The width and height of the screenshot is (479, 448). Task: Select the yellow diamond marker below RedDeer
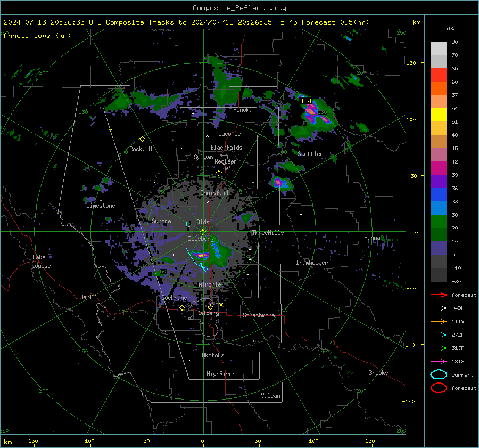tap(219, 173)
